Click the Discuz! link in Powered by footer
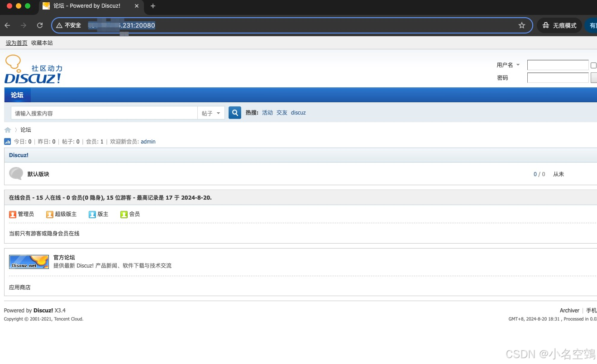Viewport: 597px width, 364px height. pyautogui.click(x=43, y=311)
